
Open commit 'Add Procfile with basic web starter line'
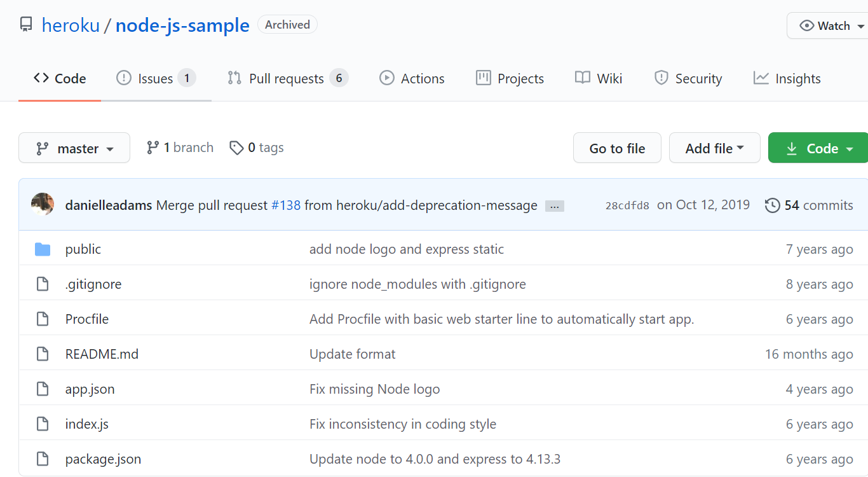point(501,319)
